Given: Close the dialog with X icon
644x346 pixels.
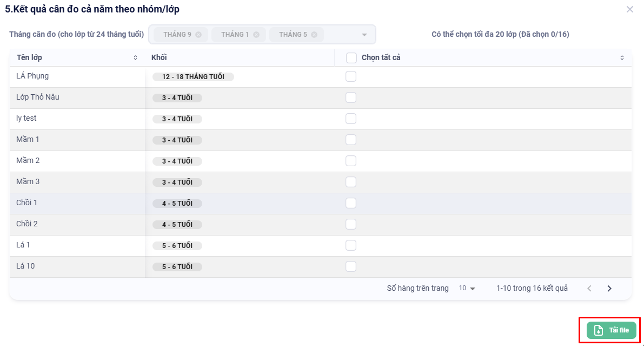Looking at the screenshot, I should [629, 9].
